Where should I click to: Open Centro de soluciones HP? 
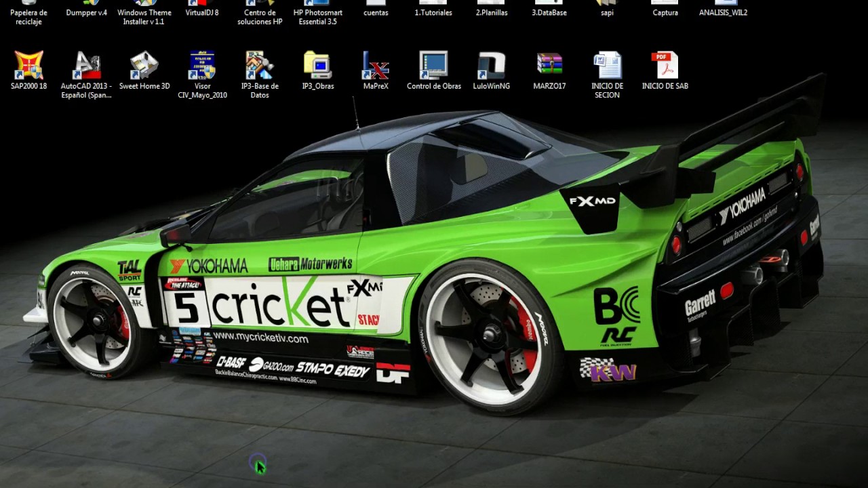click(x=260, y=12)
